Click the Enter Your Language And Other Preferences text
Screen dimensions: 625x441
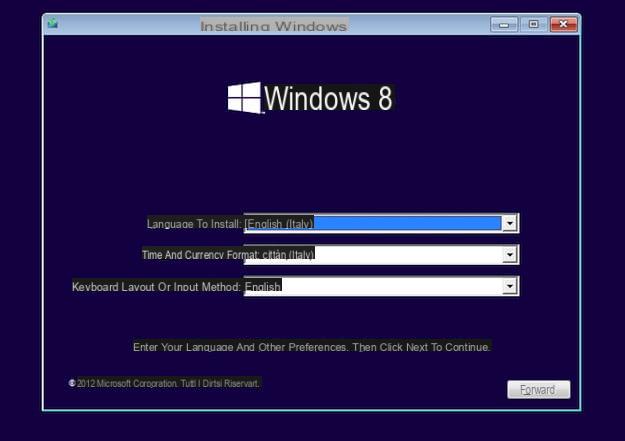[x=311, y=347]
